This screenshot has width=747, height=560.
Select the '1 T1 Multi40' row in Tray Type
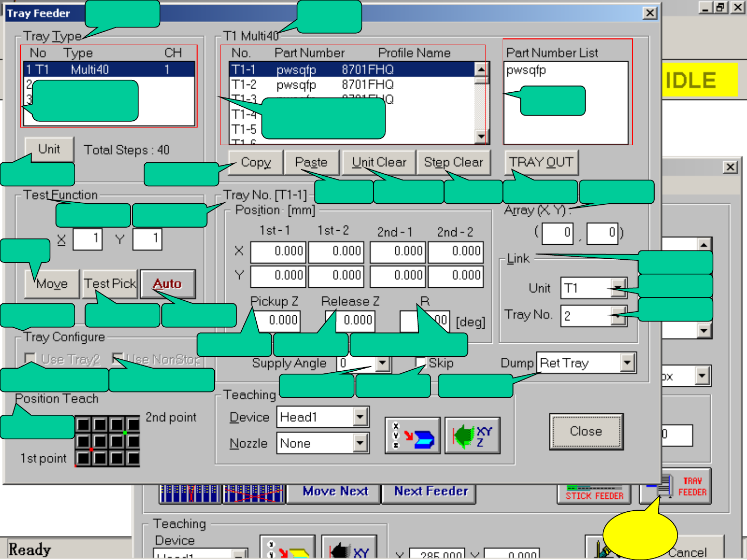[x=108, y=69]
